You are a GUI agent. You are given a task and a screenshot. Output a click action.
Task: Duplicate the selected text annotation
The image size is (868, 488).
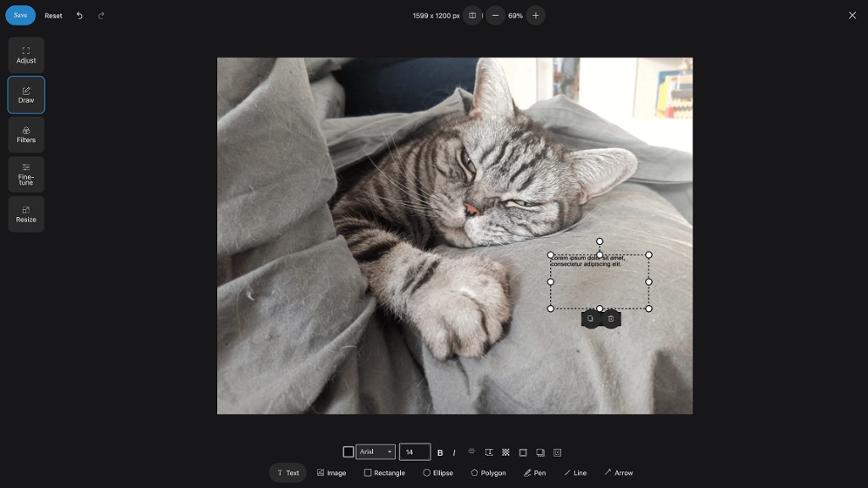(x=590, y=319)
